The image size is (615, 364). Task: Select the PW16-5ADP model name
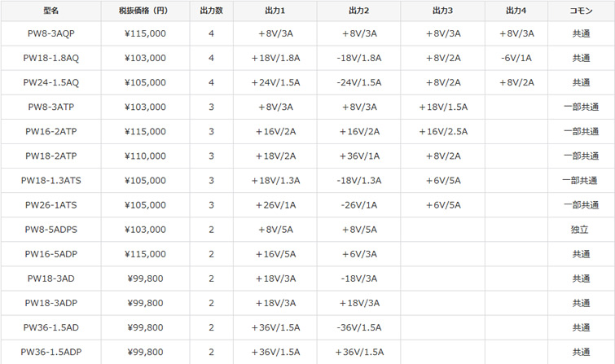[51, 254]
